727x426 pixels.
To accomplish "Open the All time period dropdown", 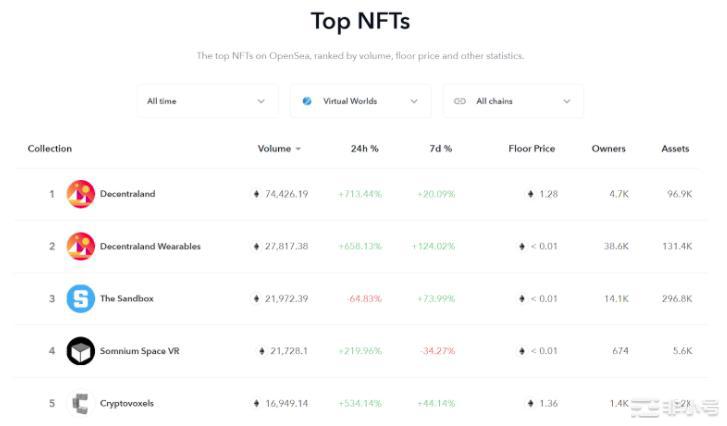I will [207, 101].
